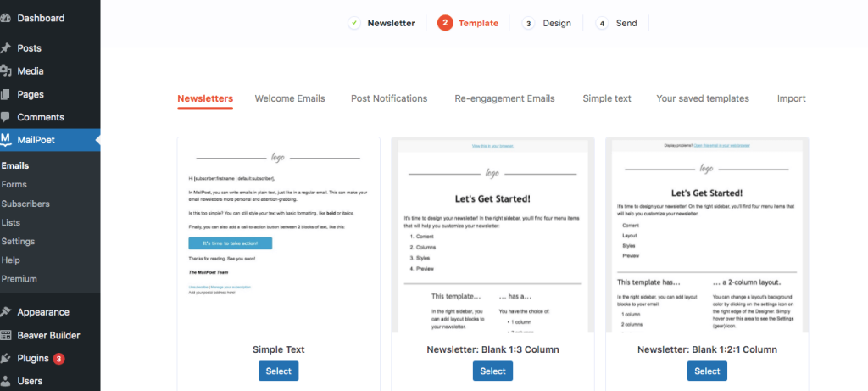This screenshot has height=391, width=868.
Task: Open MailPoet Help page
Action: coord(10,260)
